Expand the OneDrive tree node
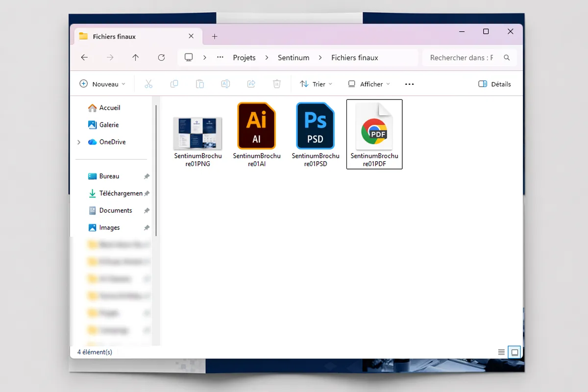 (79, 142)
